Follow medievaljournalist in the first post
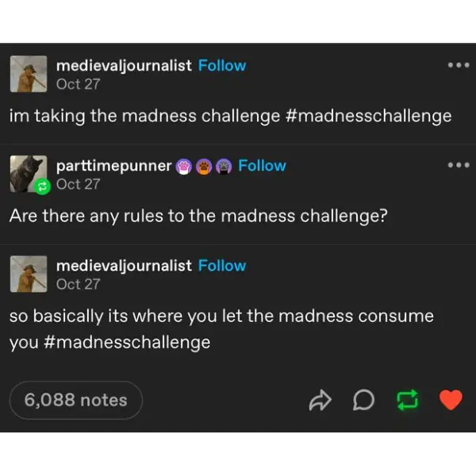Viewport: 476px width, 476px height. (222, 66)
